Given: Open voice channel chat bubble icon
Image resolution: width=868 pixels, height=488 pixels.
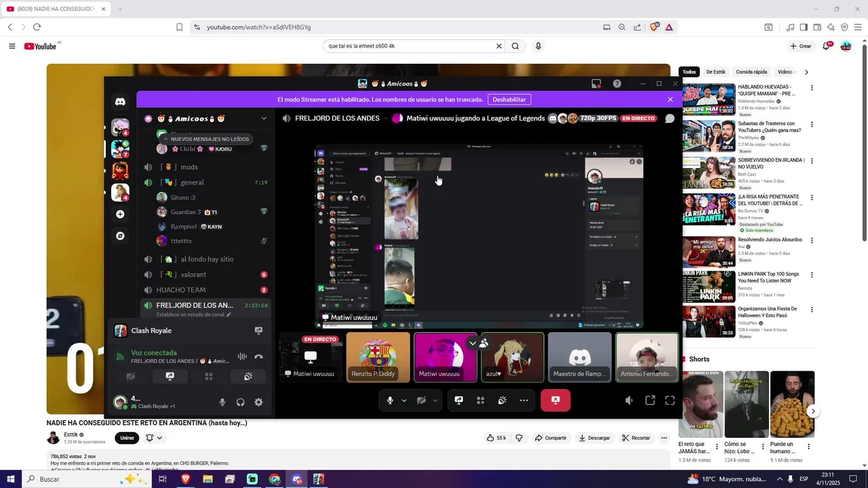Looking at the screenshot, I should pos(669,119).
